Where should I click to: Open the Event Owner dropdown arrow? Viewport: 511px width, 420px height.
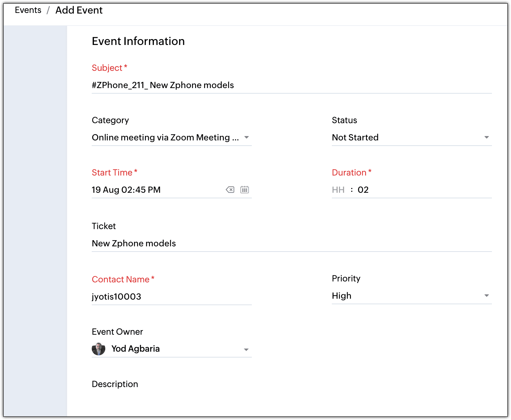(246, 349)
